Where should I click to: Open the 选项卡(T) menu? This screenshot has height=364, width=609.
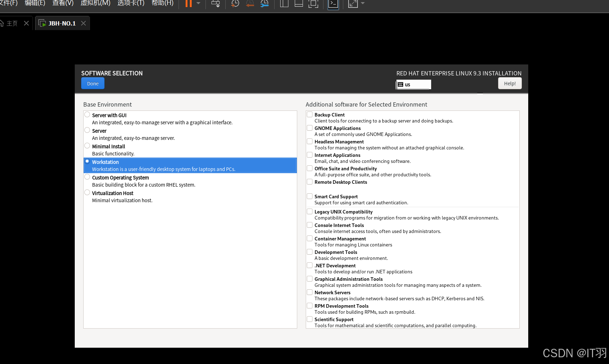pyautogui.click(x=131, y=3)
